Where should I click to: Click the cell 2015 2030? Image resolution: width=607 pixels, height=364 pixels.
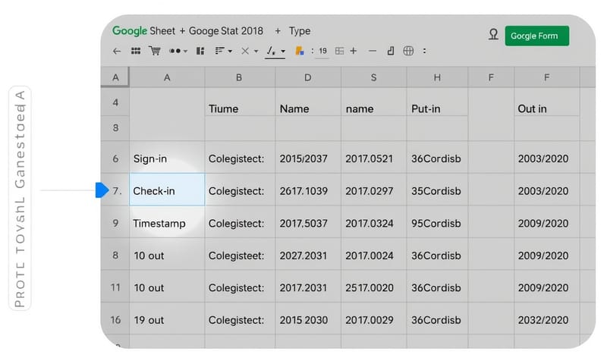(x=308, y=320)
